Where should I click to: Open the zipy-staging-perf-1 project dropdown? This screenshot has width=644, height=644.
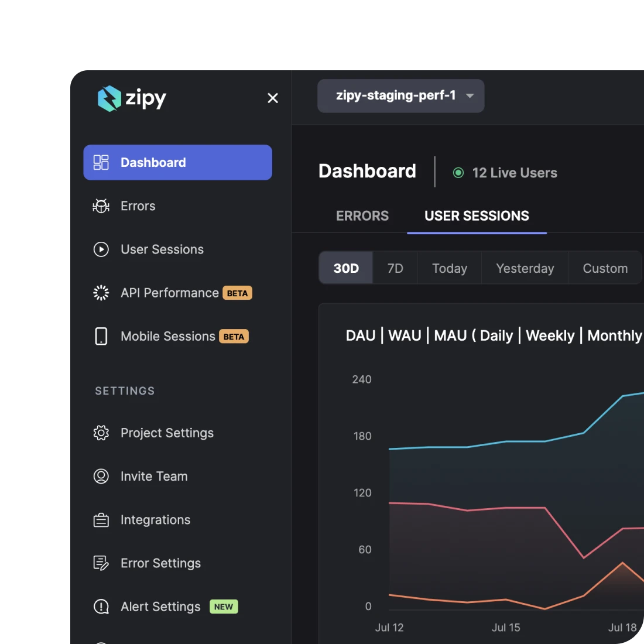[x=401, y=96]
